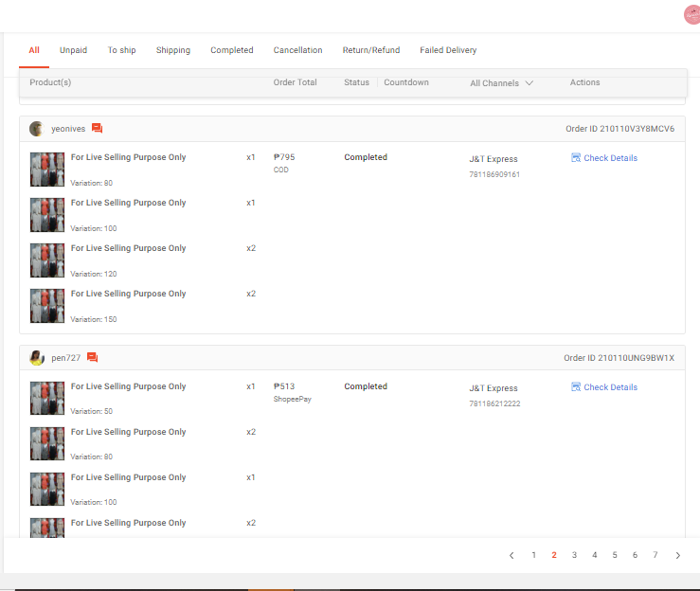Click tracking number 781186909161
Viewport: 700px width, 591px height.
[x=494, y=174]
